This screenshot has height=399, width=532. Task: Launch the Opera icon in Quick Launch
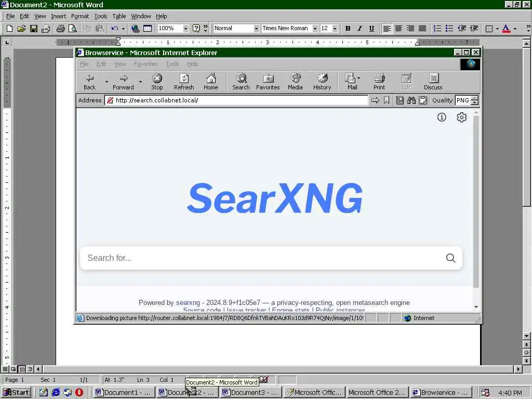tap(79, 392)
